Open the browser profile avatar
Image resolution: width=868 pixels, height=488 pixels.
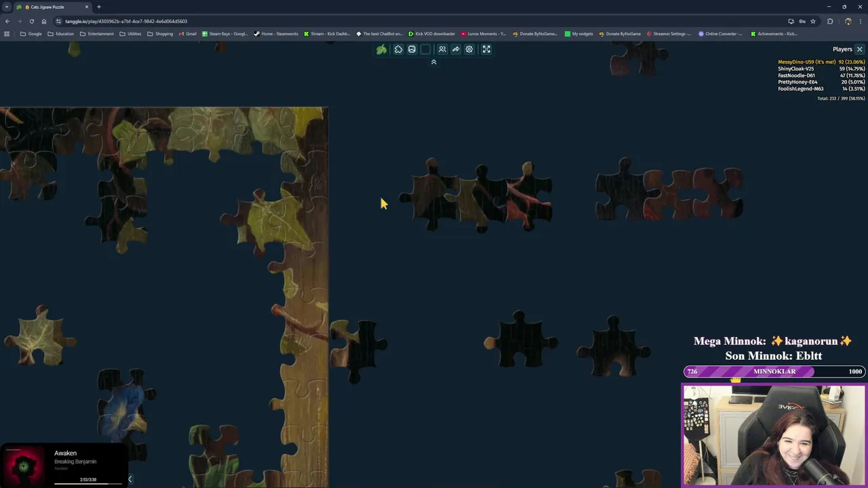[x=848, y=21]
